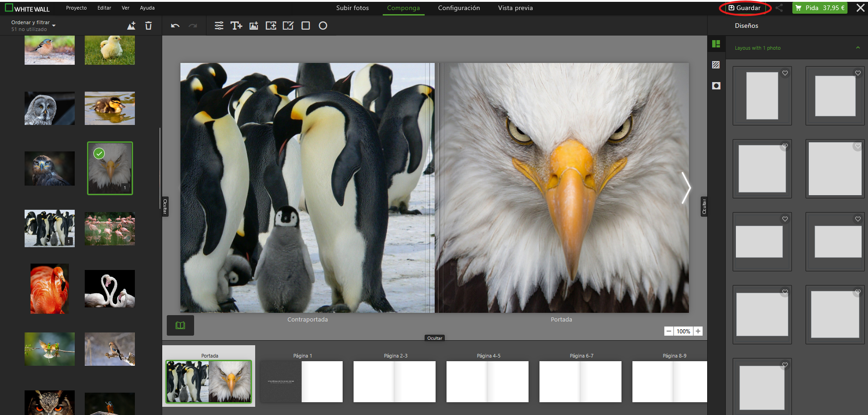Select the Página 8-9 thumbnail

[x=670, y=382]
